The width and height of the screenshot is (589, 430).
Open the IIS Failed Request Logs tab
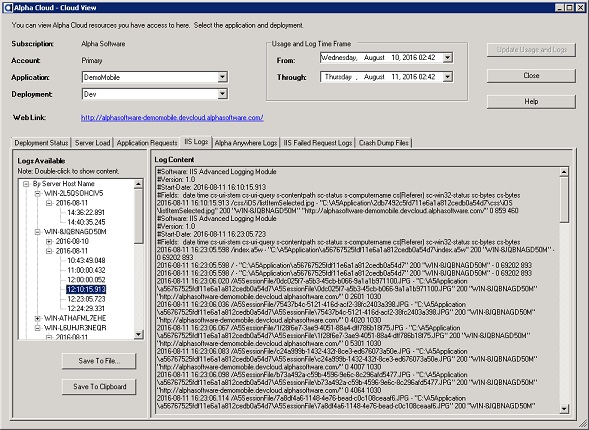point(318,143)
